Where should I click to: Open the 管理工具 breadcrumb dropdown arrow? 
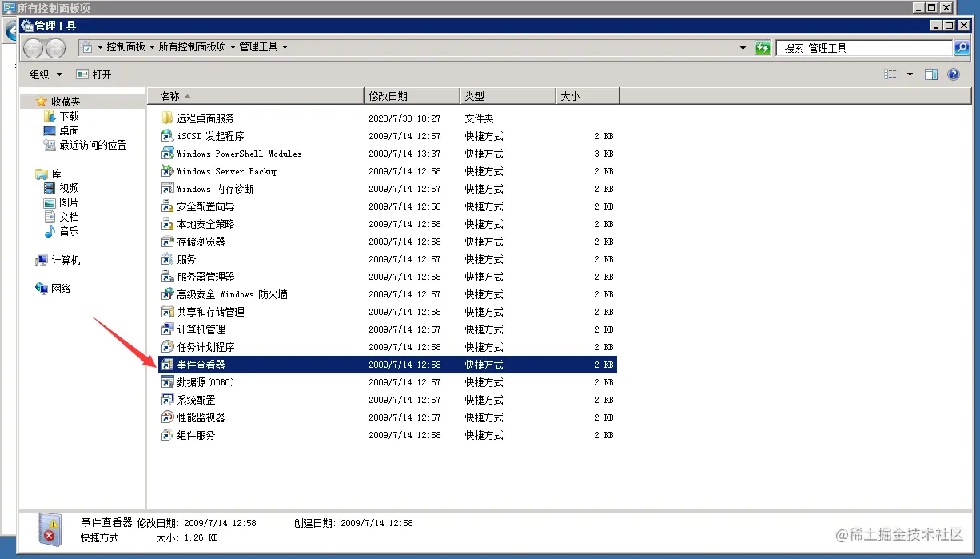click(285, 47)
